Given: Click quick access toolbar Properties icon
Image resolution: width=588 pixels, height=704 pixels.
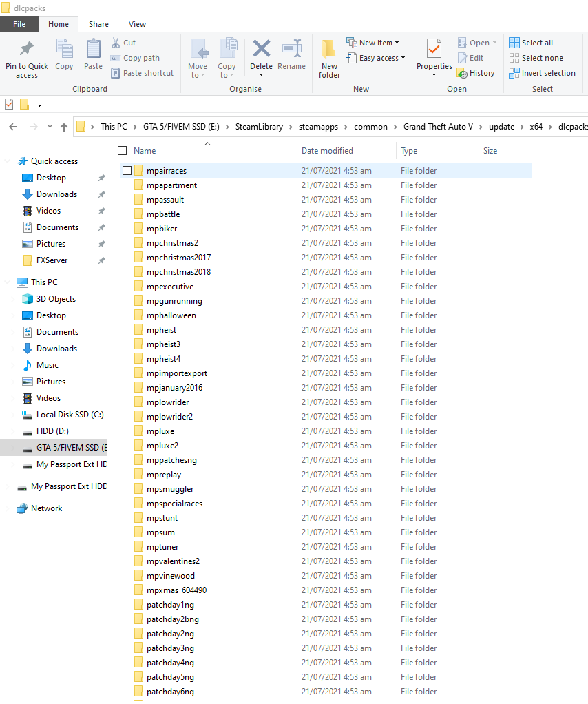Looking at the screenshot, I should point(9,105).
